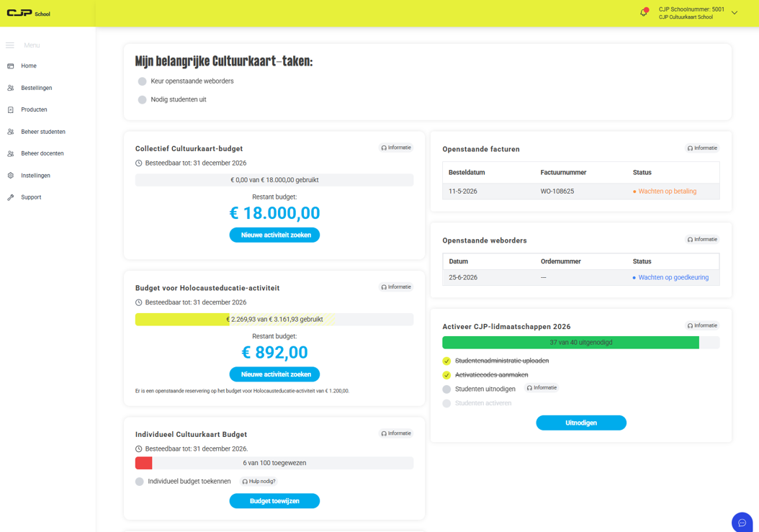This screenshot has width=759, height=532.
Task: Expand the school account dropdown chevron
Action: point(735,13)
